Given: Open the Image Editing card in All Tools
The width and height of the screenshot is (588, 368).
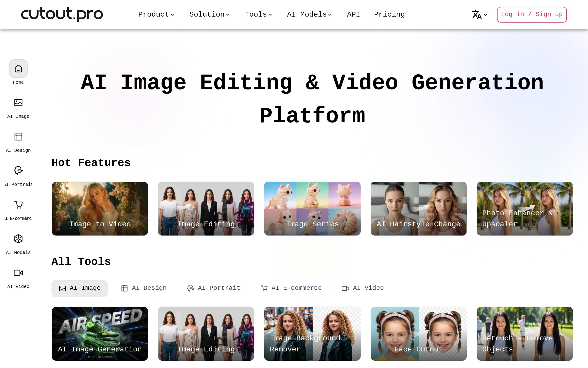Looking at the screenshot, I should (x=206, y=334).
